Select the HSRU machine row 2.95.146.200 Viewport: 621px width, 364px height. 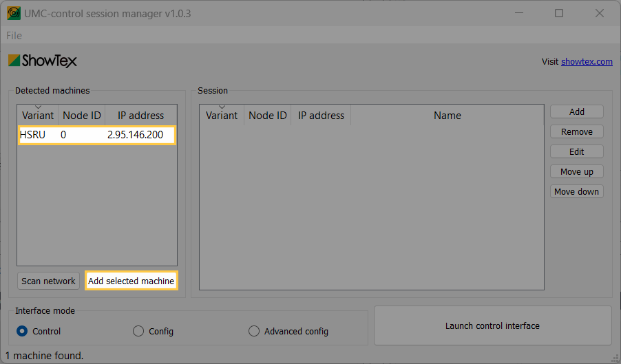(x=96, y=135)
